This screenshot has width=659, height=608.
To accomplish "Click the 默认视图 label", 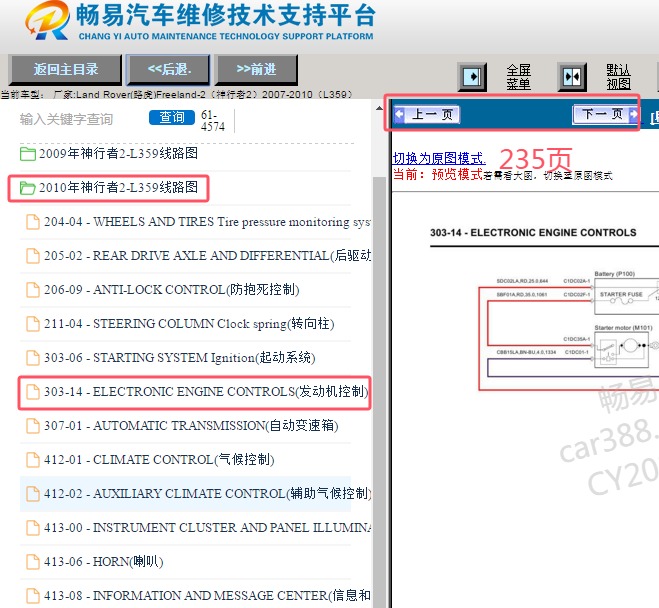I will (618, 77).
